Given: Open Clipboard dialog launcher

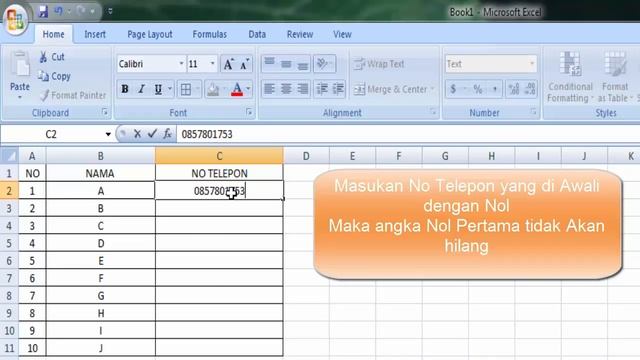Looking at the screenshot, I should [x=105, y=112].
